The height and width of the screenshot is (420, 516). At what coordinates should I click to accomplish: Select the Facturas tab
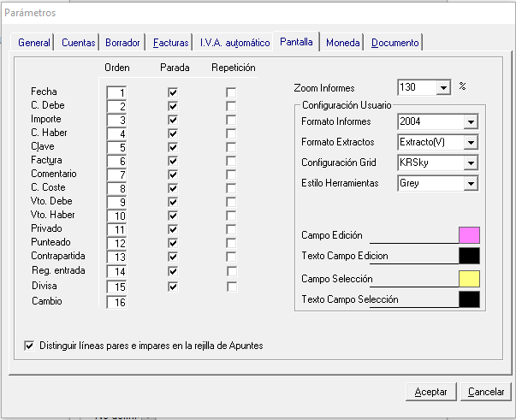pyautogui.click(x=171, y=42)
